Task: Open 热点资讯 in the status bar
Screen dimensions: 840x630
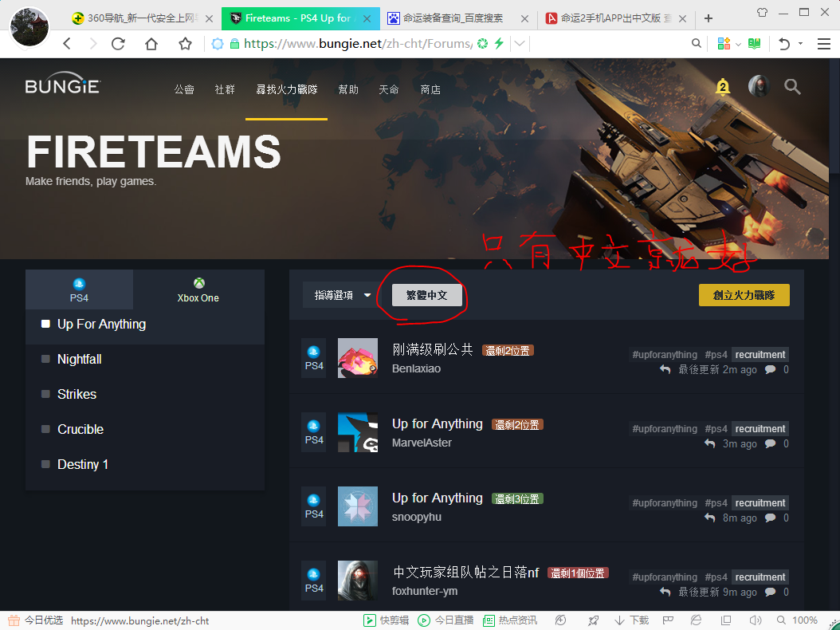Action: [x=510, y=620]
